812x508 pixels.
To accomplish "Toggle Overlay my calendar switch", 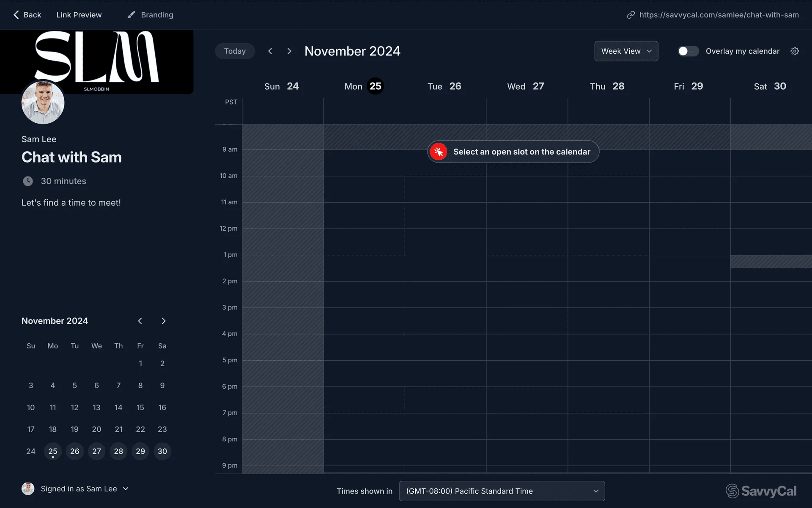I will (688, 51).
